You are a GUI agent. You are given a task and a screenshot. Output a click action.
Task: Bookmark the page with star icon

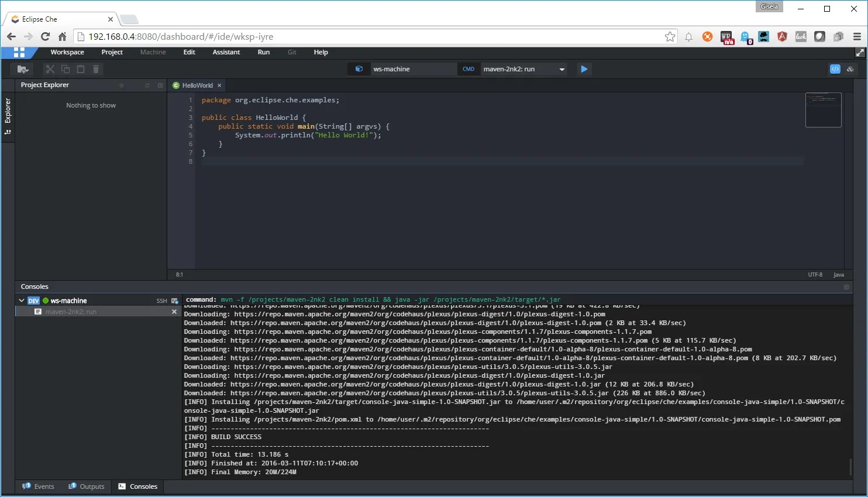[670, 36]
